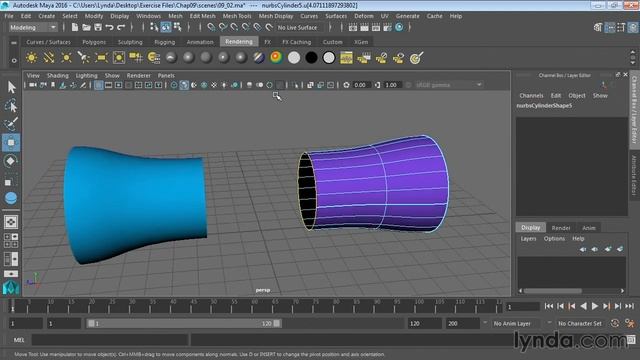Add a spot light from the shelf
The width and height of the screenshot is (640, 360).
point(84,58)
